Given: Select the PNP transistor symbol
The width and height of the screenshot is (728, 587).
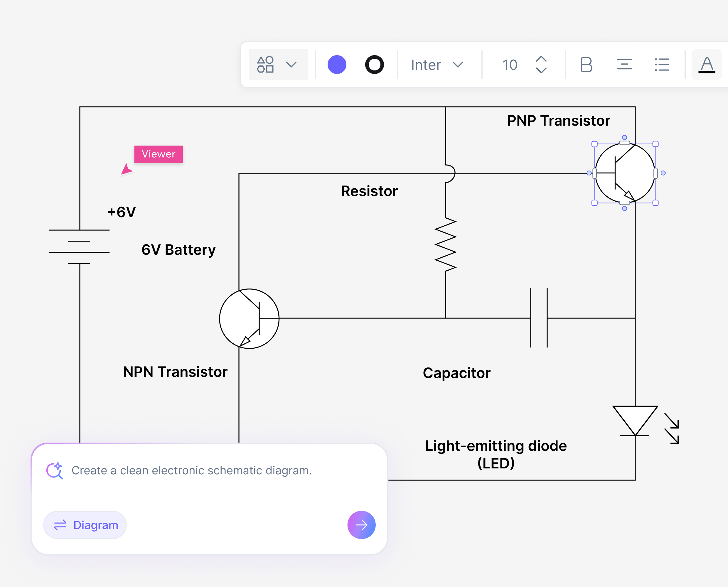Looking at the screenshot, I should [625, 173].
